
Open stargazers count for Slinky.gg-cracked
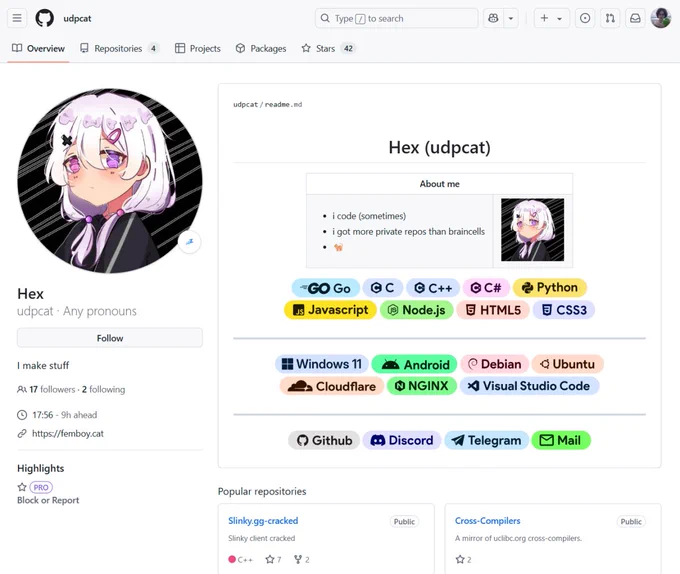click(274, 560)
